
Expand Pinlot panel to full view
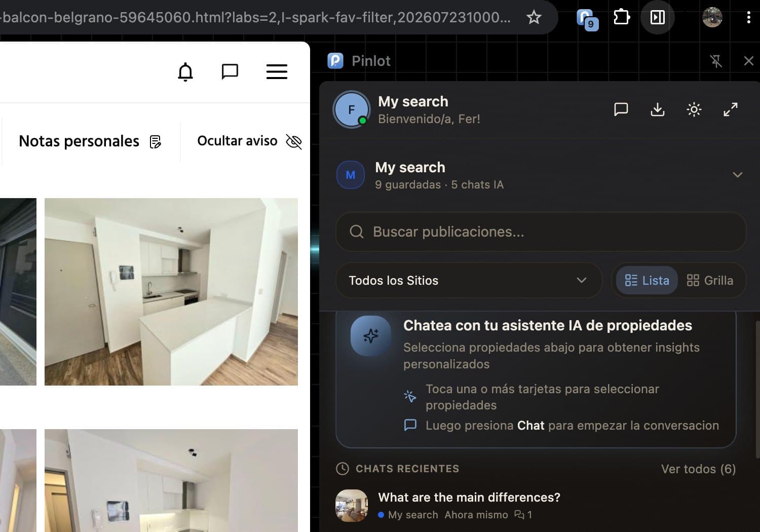tap(730, 109)
